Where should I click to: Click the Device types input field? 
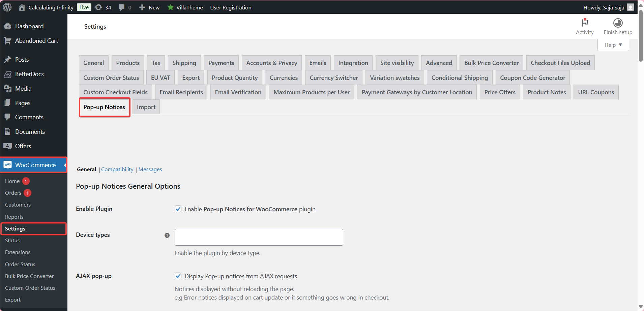click(x=259, y=237)
